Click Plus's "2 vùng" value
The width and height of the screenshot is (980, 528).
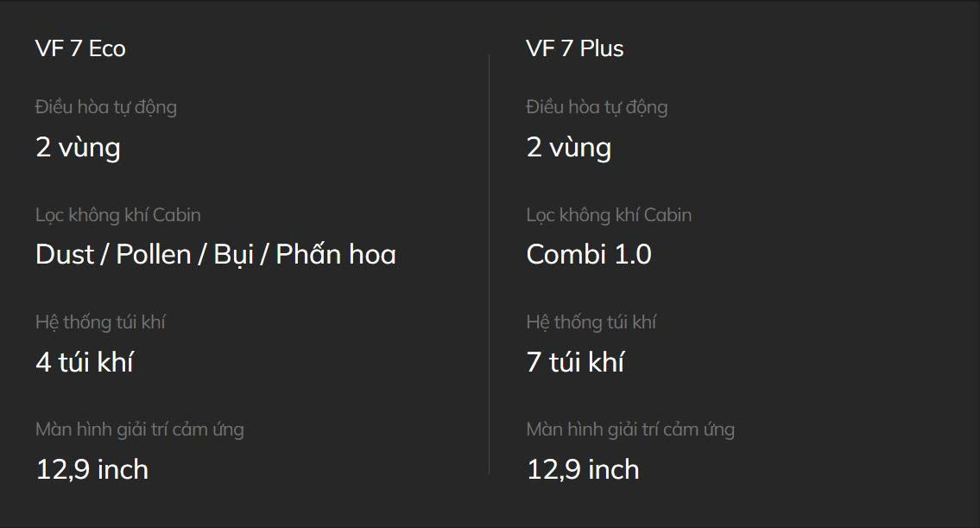tap(569, 149)
